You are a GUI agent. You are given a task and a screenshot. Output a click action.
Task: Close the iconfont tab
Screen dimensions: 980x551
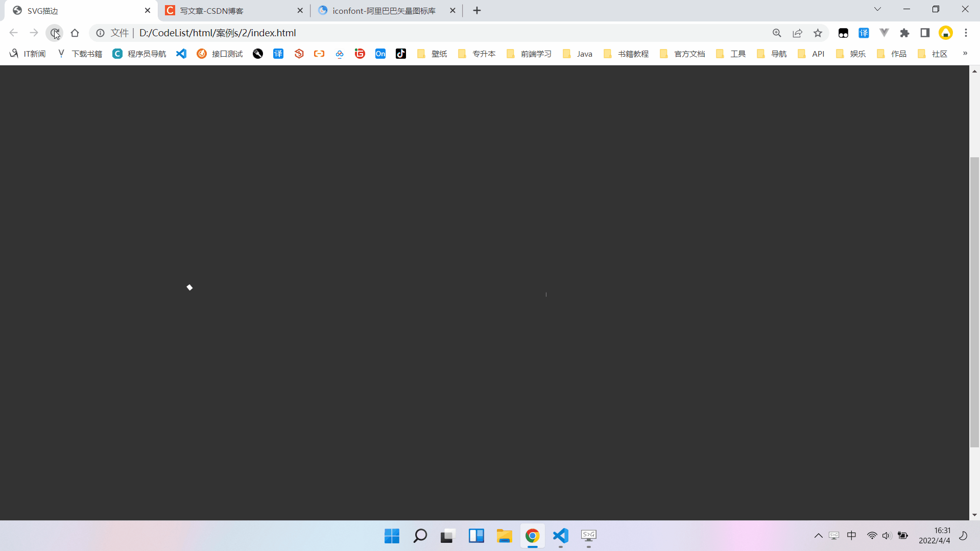coord(452,11)
